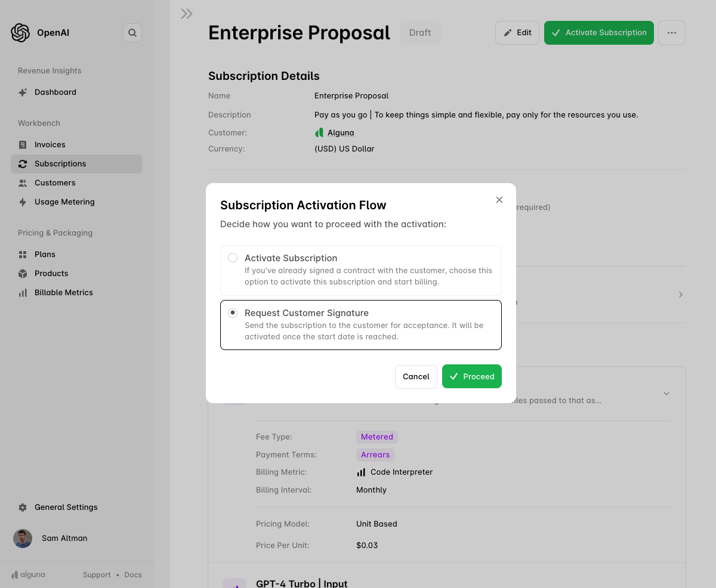Select the Activate Subscription radio option
The width and height of the screenshot is (716, 588).
pos(233,258)
